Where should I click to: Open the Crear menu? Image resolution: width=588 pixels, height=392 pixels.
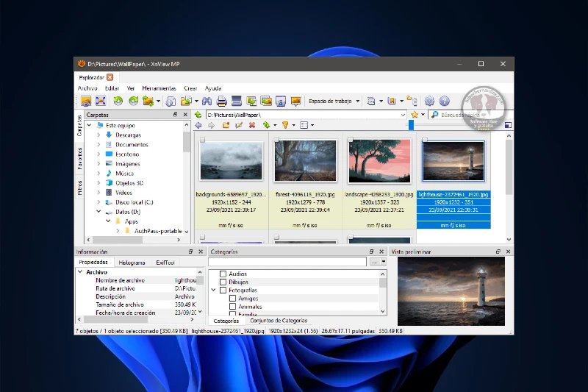click(190, 88)
